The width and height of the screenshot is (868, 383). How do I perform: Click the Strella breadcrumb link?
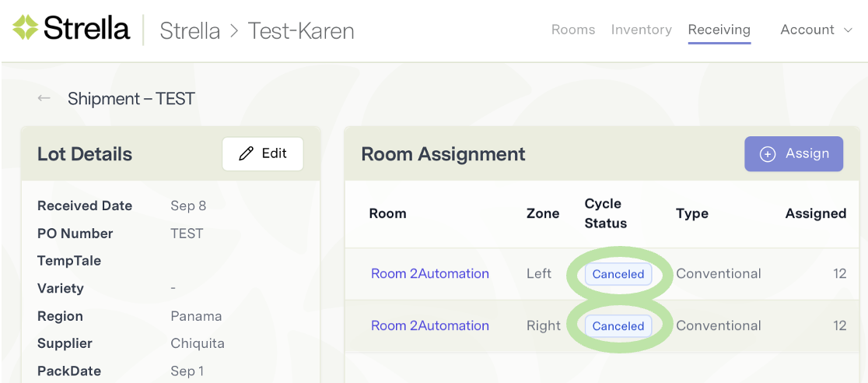(x=188, y=31)
